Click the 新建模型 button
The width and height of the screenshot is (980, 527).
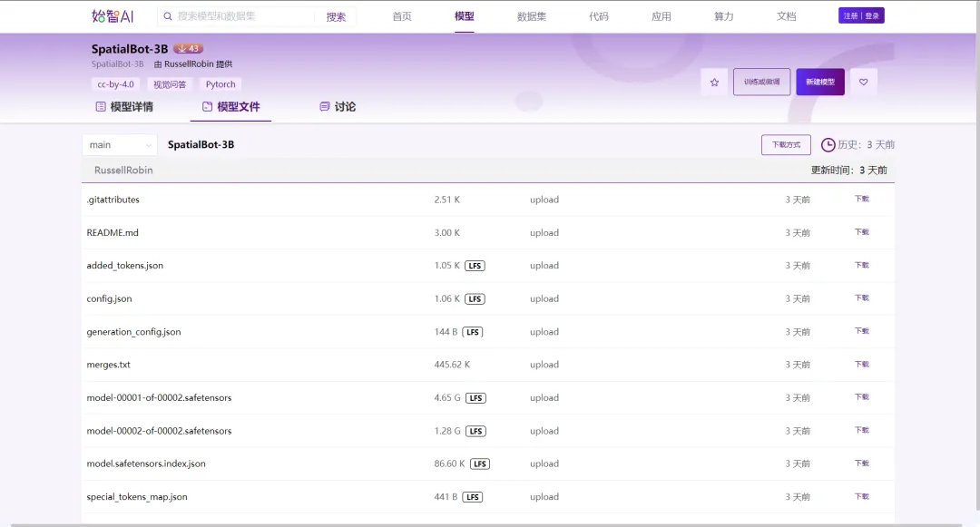[820, 82]
